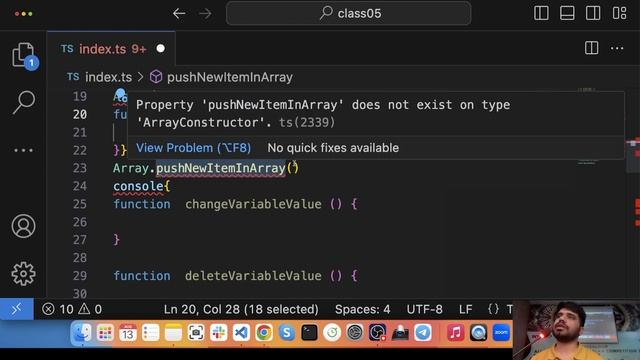Open Launchpad from the Dock
Viewport: 640px width, 360px height.
pyautogui.click(x=105, y=333)
